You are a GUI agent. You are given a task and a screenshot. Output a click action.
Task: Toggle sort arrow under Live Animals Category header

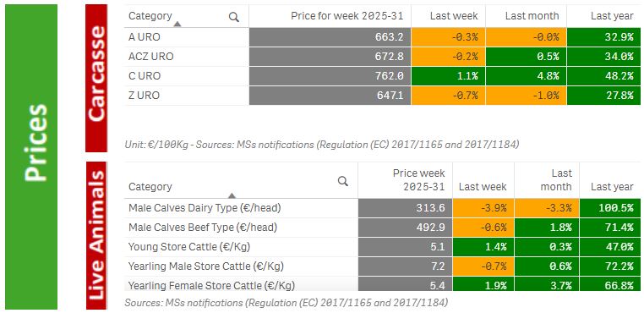(x=232, y=195)
